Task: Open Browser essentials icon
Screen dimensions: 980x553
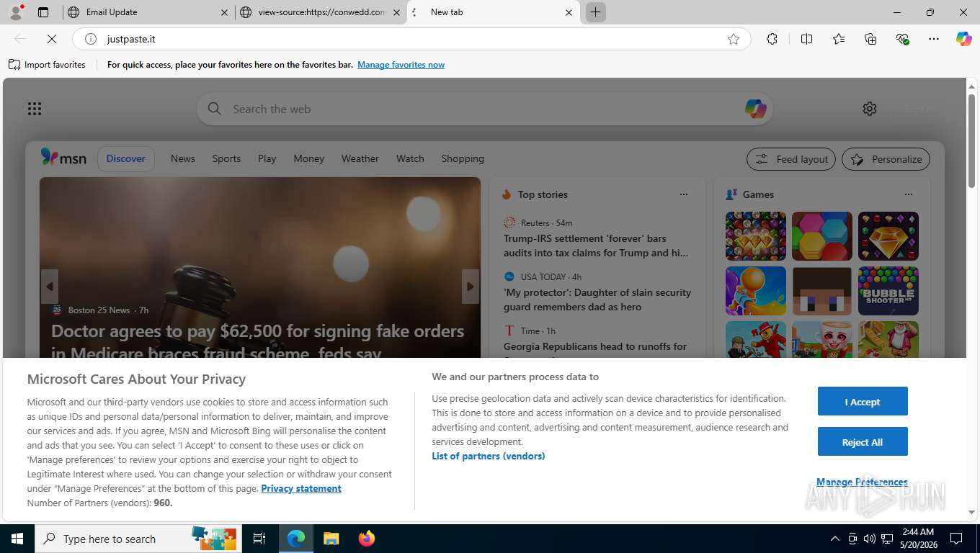Action: click(902, 39)
